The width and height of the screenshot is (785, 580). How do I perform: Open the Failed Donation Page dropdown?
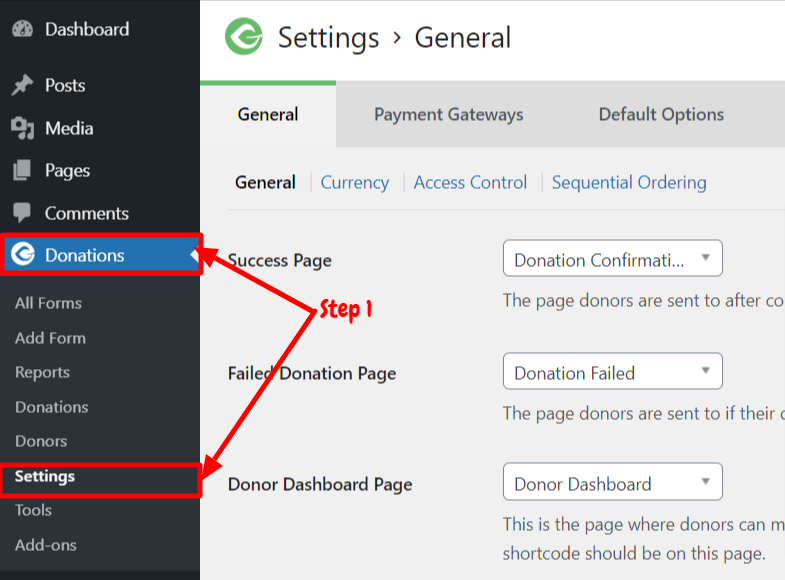613,371
